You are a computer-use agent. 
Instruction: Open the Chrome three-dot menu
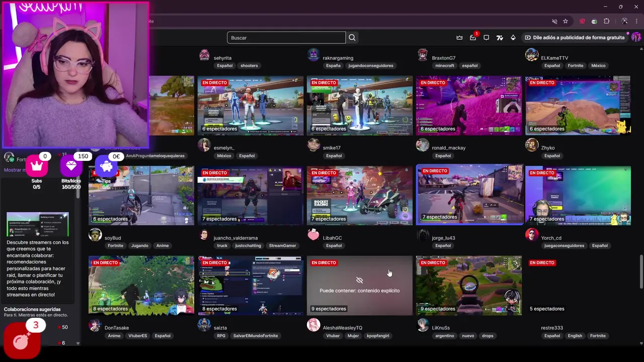click(x=636, y=21)
